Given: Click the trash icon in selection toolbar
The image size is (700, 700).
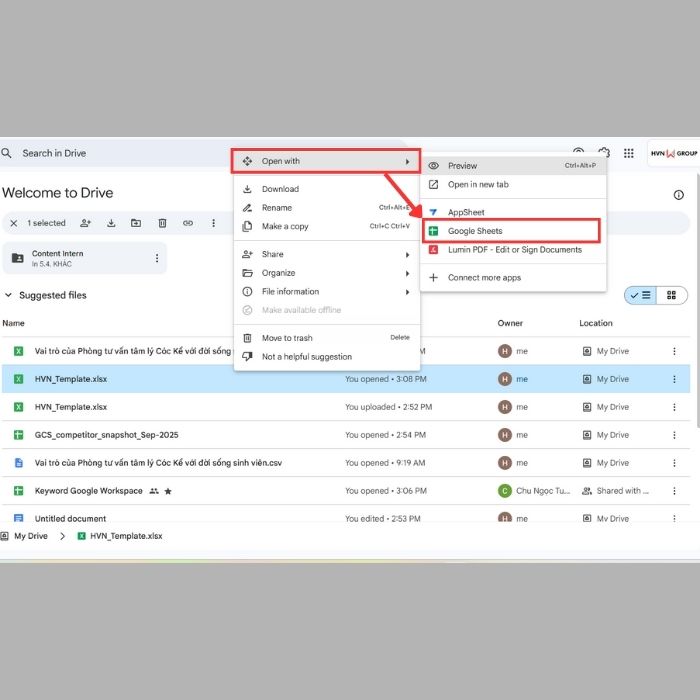Looking at the screenshot, I should coord(162,223).
